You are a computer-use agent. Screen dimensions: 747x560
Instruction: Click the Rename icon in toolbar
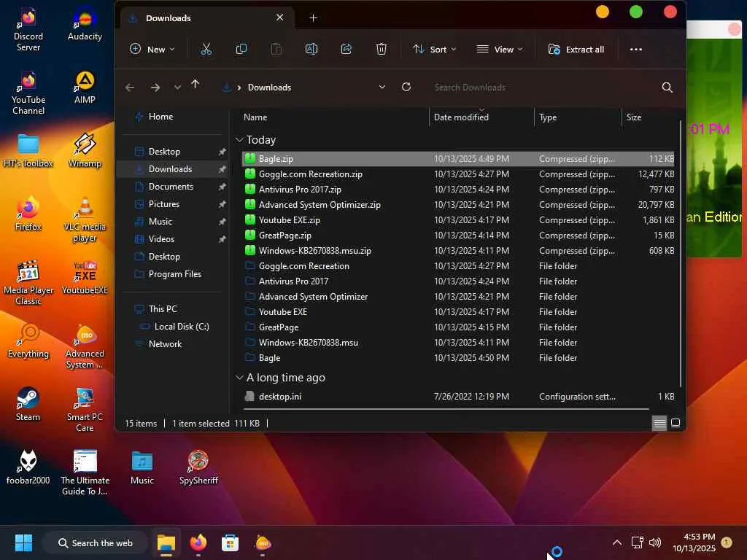[x=311, y=49]
